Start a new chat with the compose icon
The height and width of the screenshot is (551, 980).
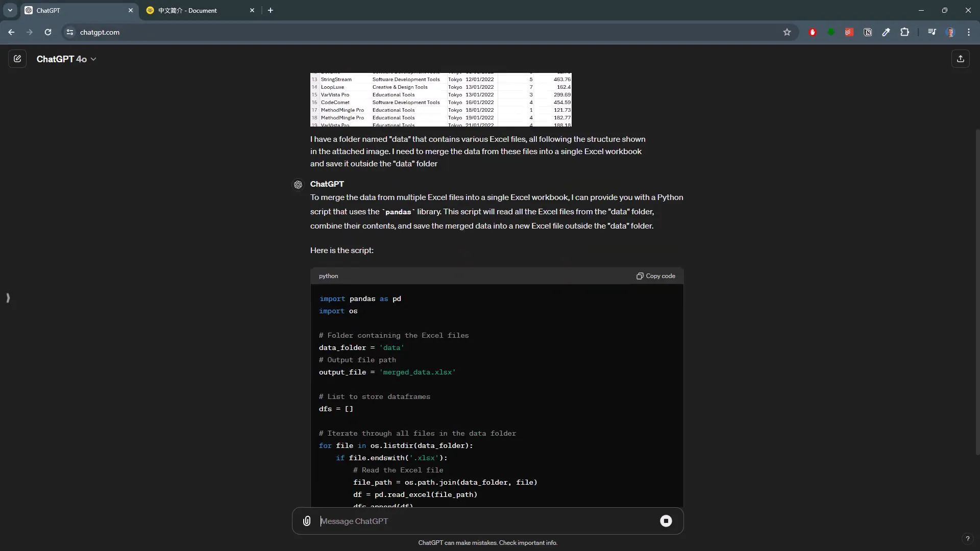(x=17, y=59)
